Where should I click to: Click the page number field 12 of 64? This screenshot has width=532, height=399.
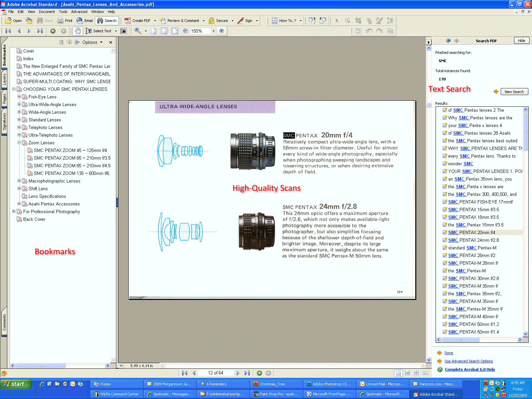click(216, 373)
